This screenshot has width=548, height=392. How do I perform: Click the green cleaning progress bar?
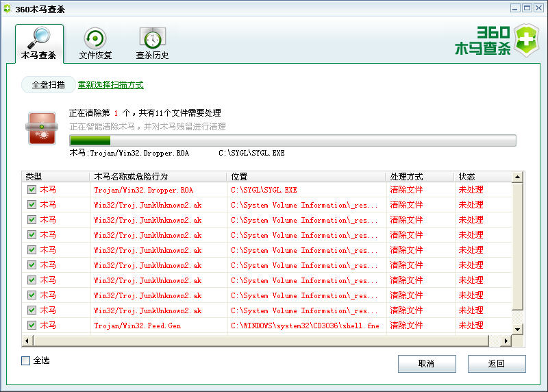[x=293, y=140]
